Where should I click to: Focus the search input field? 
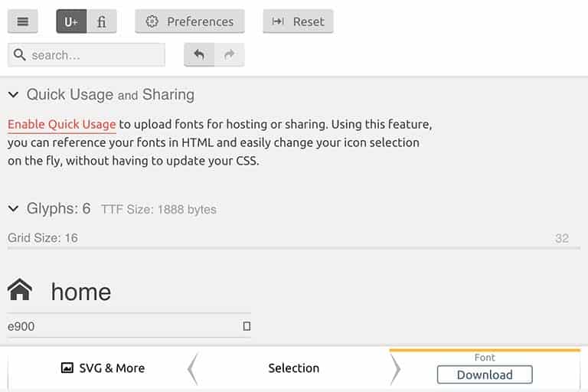[x=87, y=55]
